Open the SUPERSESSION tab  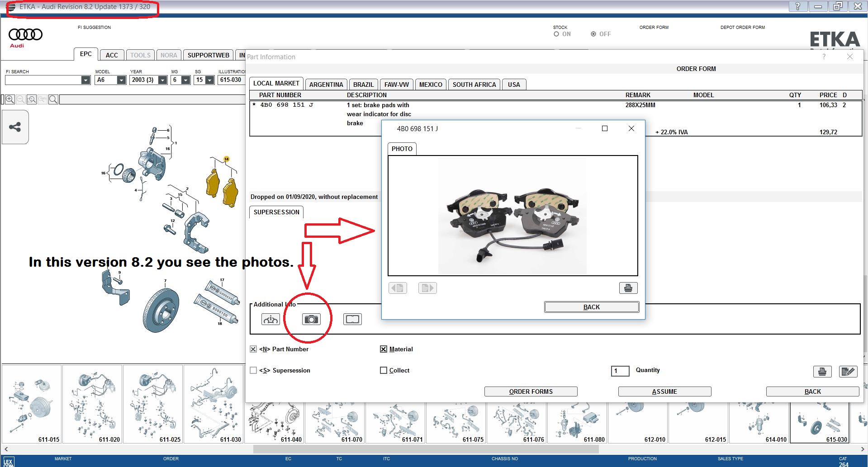(276, 212)
